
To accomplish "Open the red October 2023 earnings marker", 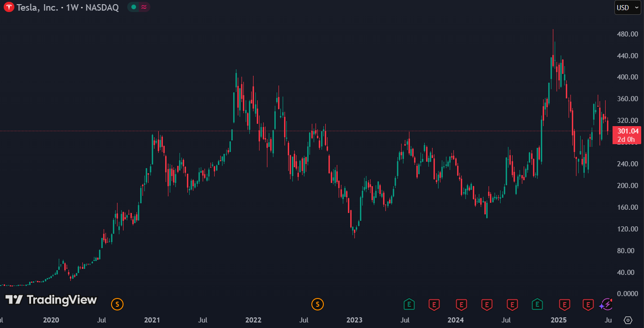I will coord(434,304).
